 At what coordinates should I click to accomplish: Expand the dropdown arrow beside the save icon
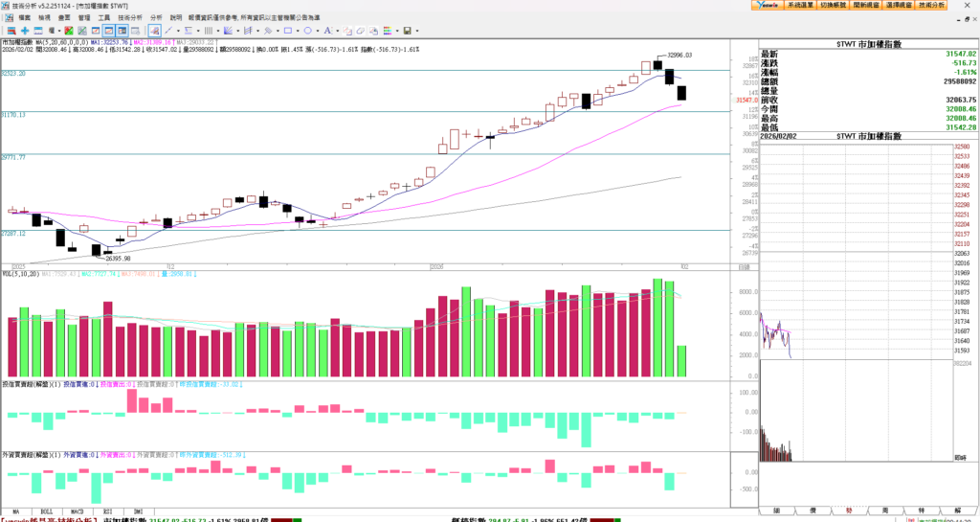click(x=417, y=31)
